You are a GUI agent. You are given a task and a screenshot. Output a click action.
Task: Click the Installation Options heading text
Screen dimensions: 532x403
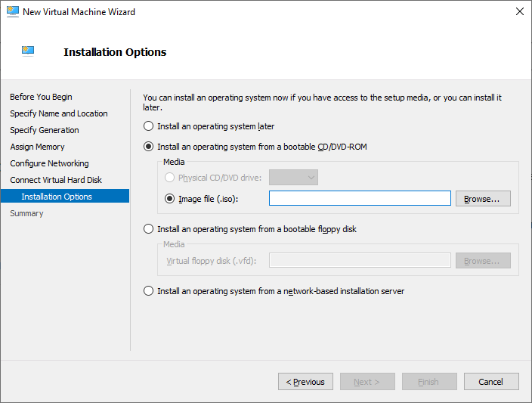(x=115, y=52)
